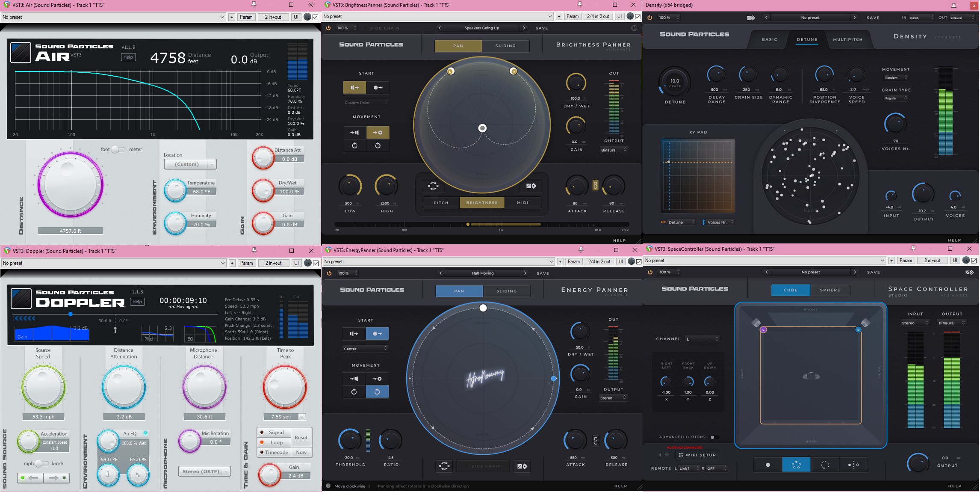Open the Channel L dropdown in SpaceController
This screenshot has width=980, height=492.
(703, 339)
